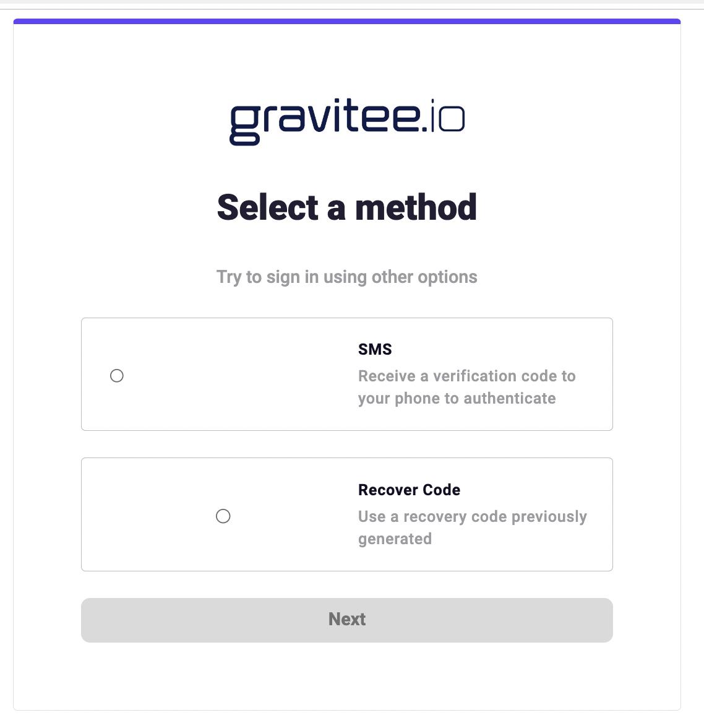The width and height of the screenshot is (704, 728).
Task: Click the empty area below the Next button
Action: (346, 675)
